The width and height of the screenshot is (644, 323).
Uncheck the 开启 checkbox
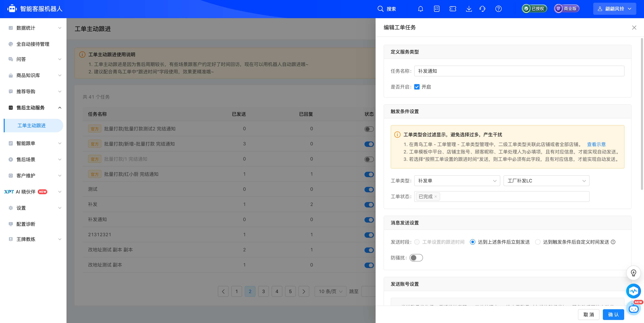coord(417,87)
